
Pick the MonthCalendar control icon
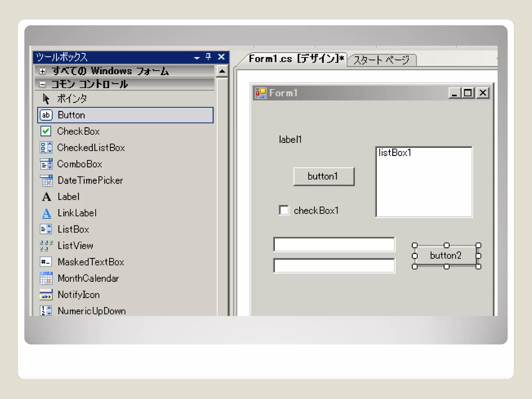coord(46,278)
